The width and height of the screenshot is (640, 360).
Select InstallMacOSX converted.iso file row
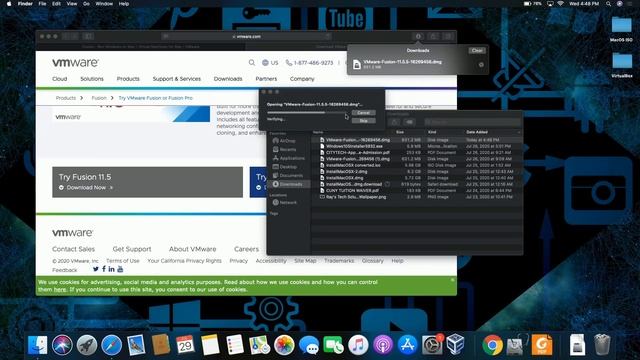pos(417,165)
